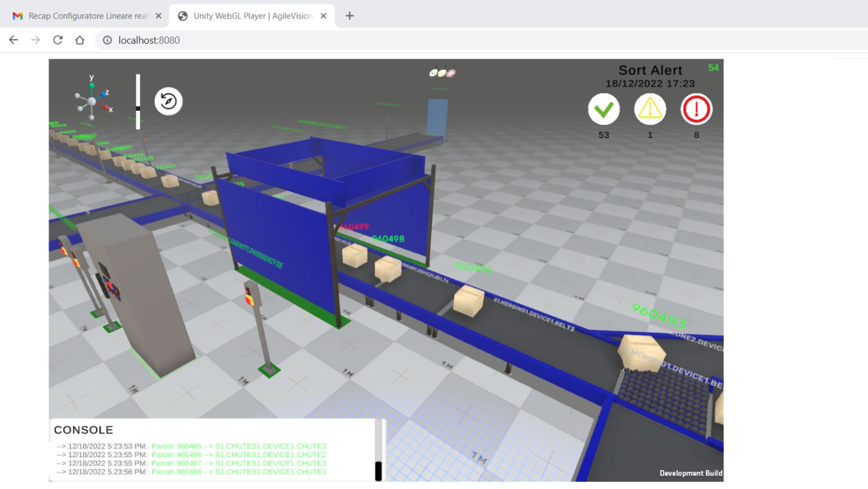Click the XYZ axis orientation gizmo
This screenshot has width=868, height=489.
92,101
